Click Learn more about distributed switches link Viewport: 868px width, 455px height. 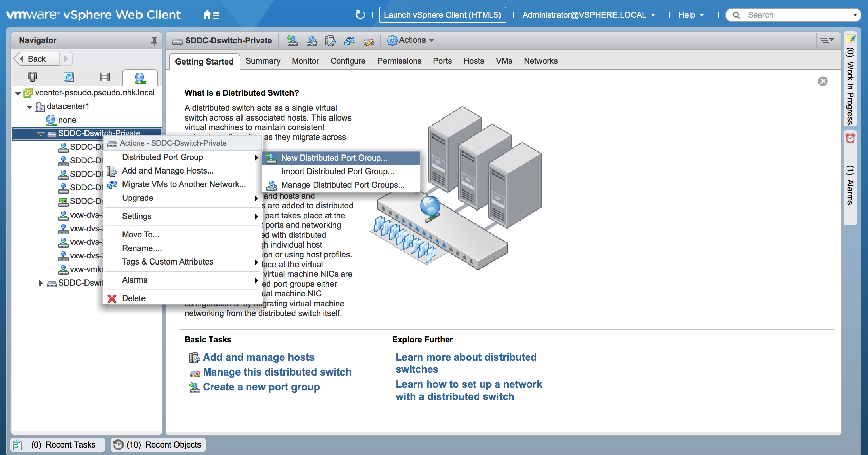466,363
